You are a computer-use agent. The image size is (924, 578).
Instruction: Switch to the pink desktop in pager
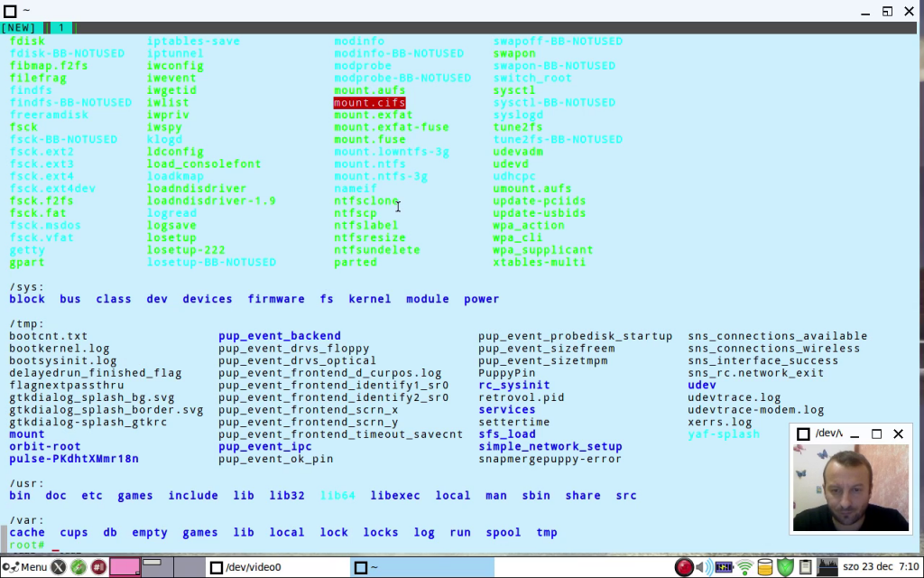(x=125, y=567)
